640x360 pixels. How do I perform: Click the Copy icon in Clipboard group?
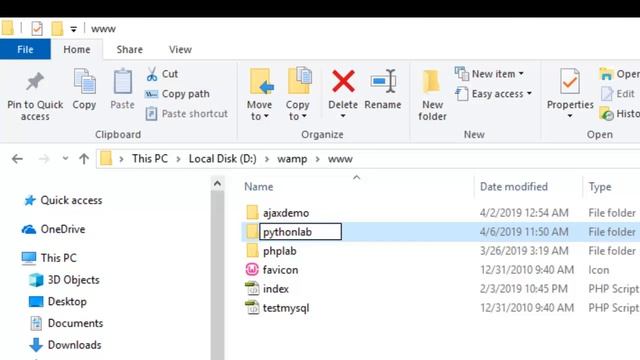coord(84,81)
